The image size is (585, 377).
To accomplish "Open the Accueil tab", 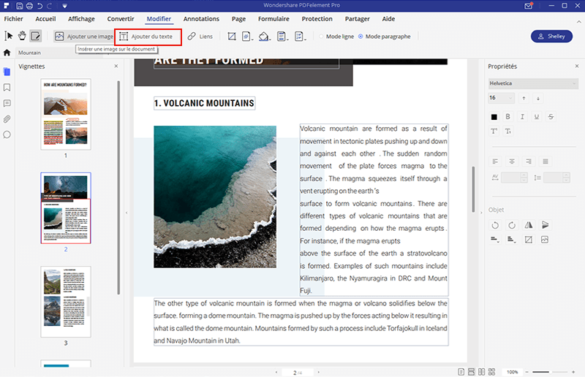I will [46, 19].
